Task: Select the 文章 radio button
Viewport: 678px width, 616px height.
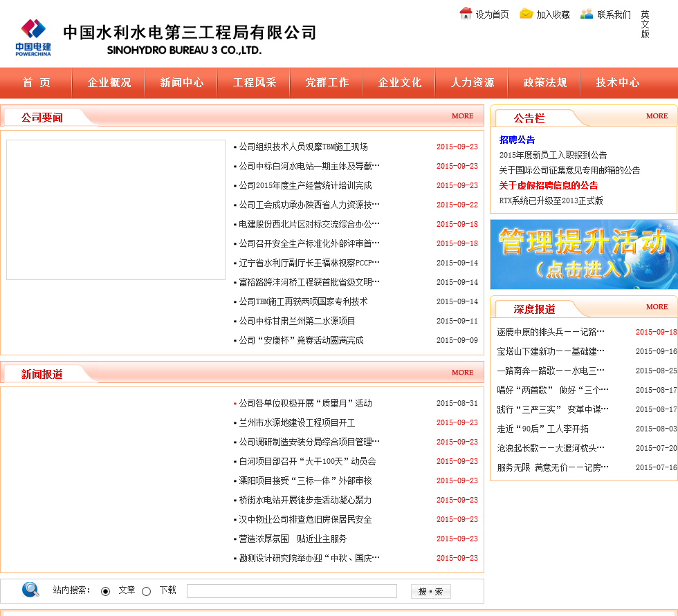Action: coord(106,591)
